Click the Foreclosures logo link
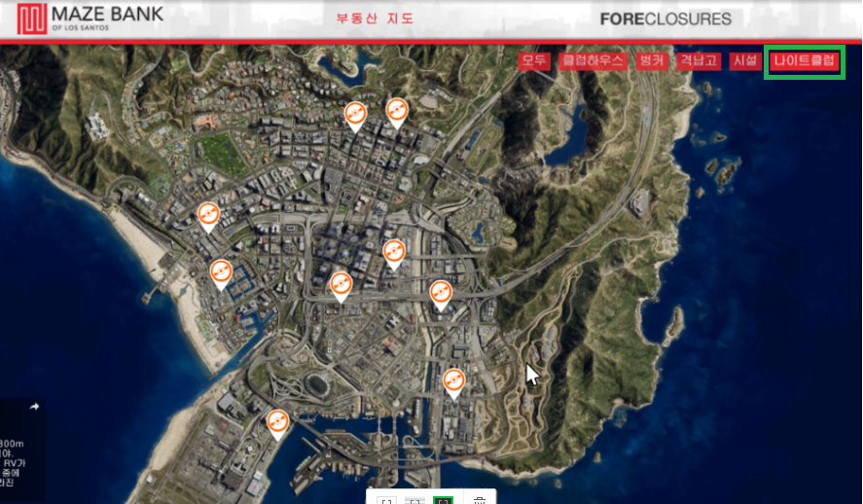The image size is (863, 504). pos(665,19)
